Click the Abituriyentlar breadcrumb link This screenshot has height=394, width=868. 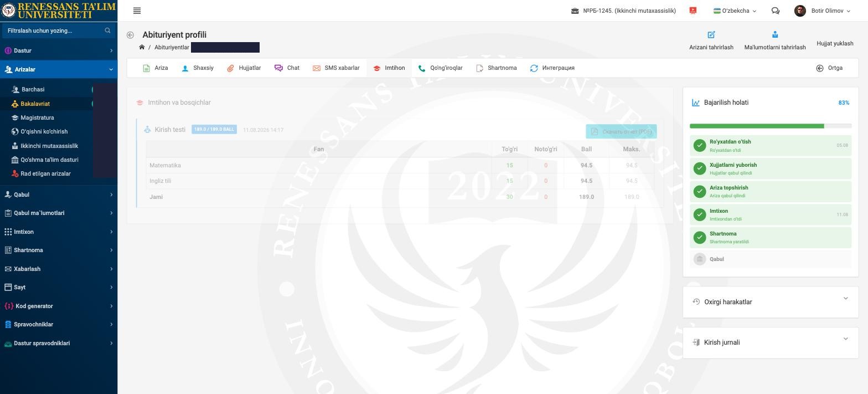pos(172,48)
